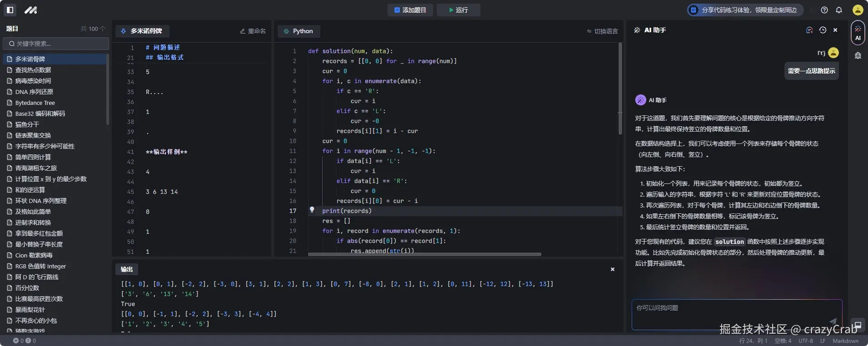Toggle the AI assistant side button
The width and height of the screenshot is (868, 346).
click(858, 33)
